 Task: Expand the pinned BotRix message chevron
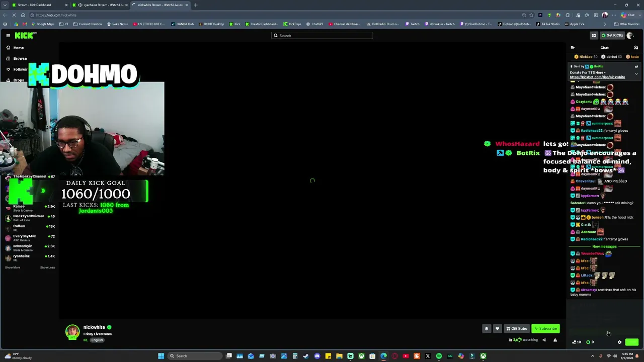636,74
